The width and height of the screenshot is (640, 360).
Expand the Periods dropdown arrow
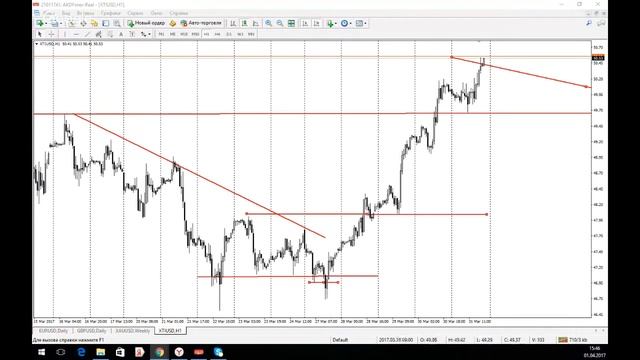tap(351, 23)
